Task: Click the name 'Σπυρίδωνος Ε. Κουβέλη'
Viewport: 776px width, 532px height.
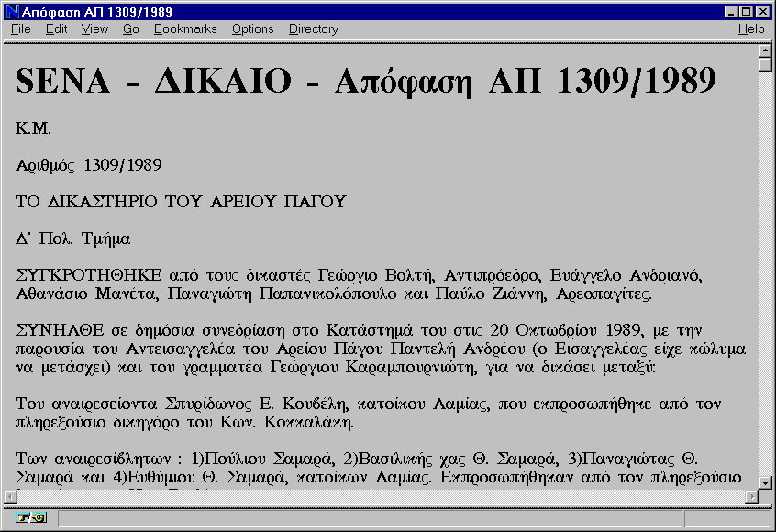Action: (256, 404)
